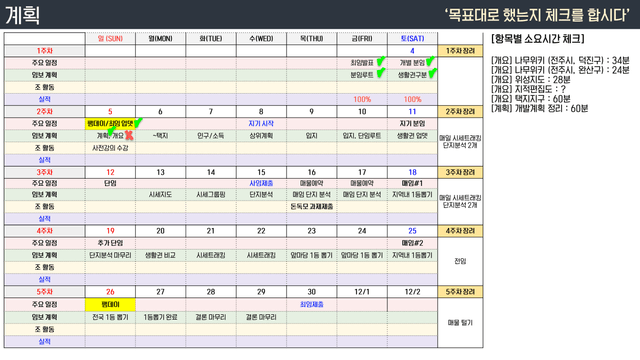This screenshot has width=640, height=360.
Task: Select the 목(THU) column header
Action: click(311, 38)
